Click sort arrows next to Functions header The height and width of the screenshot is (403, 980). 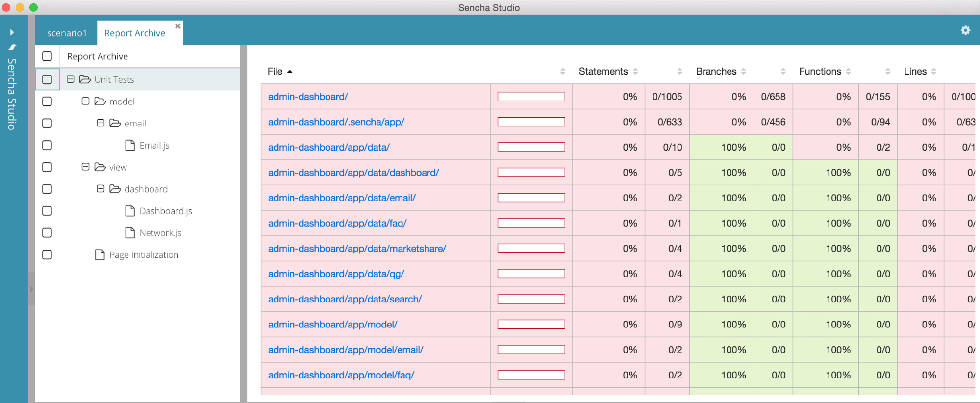click(848, 71)
